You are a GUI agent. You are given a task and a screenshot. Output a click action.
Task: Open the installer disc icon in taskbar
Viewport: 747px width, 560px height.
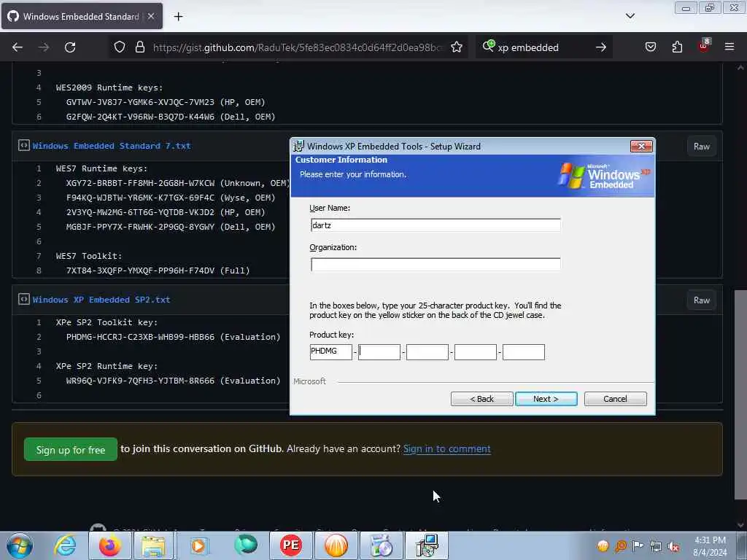point(381,545)
